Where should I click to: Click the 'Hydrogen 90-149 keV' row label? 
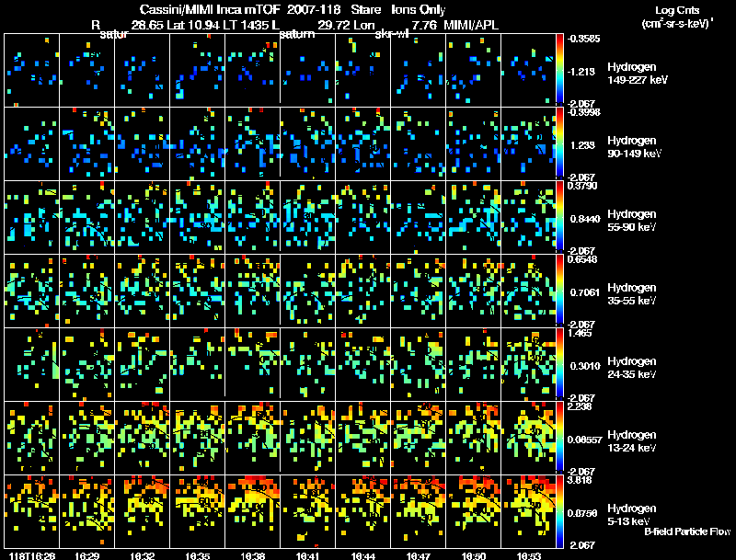coord(635,147)
